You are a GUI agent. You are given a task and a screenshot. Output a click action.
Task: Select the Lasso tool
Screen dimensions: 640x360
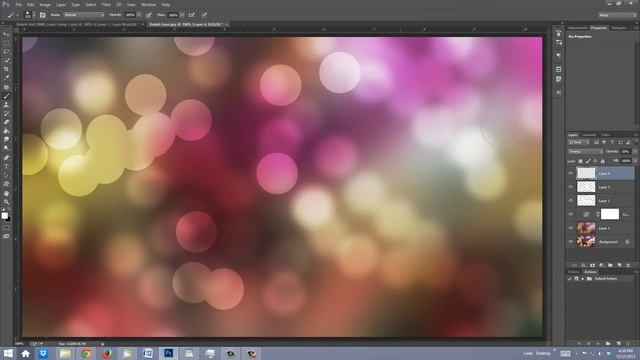(x=6, y=52)
